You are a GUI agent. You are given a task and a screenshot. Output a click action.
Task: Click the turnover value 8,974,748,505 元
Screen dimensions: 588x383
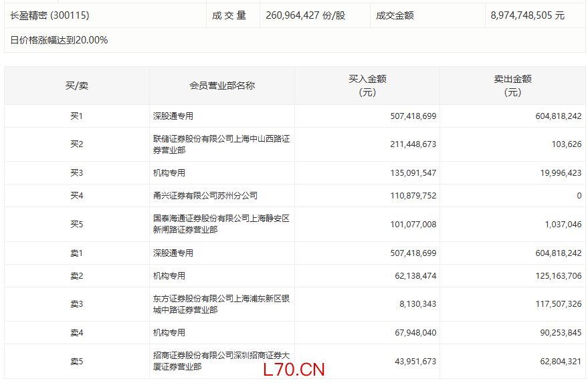(x=527, y=15)
